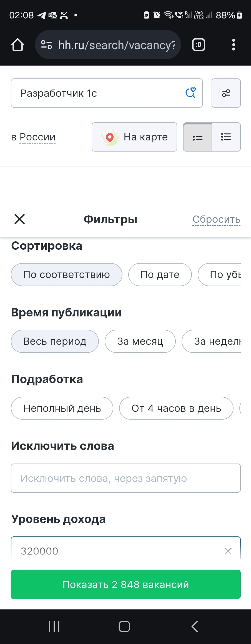Enable the Неполный день filter
251x644 pixels.
62,408
